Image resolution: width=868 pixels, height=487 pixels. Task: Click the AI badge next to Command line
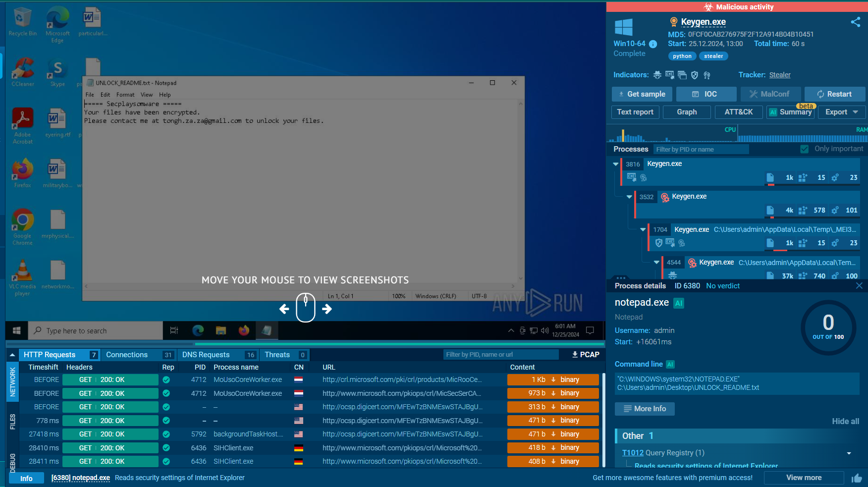coord(670,364)
